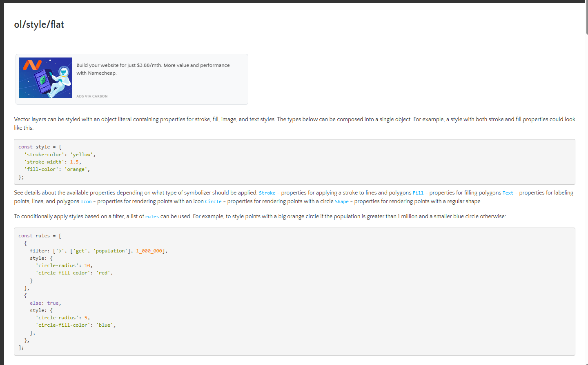Open the Fill type link
This screenshot has height=365, width=588.
(x=418, y=193)
